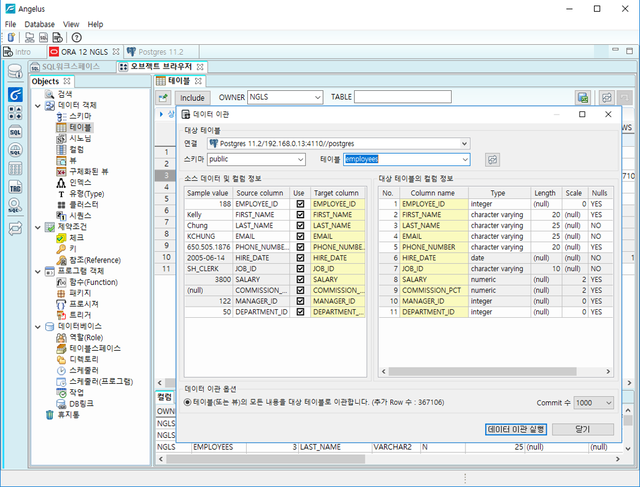
Task: Click the data transfer arrows sidebar icon
Action: pyautogui.click(x=15, y=228)
